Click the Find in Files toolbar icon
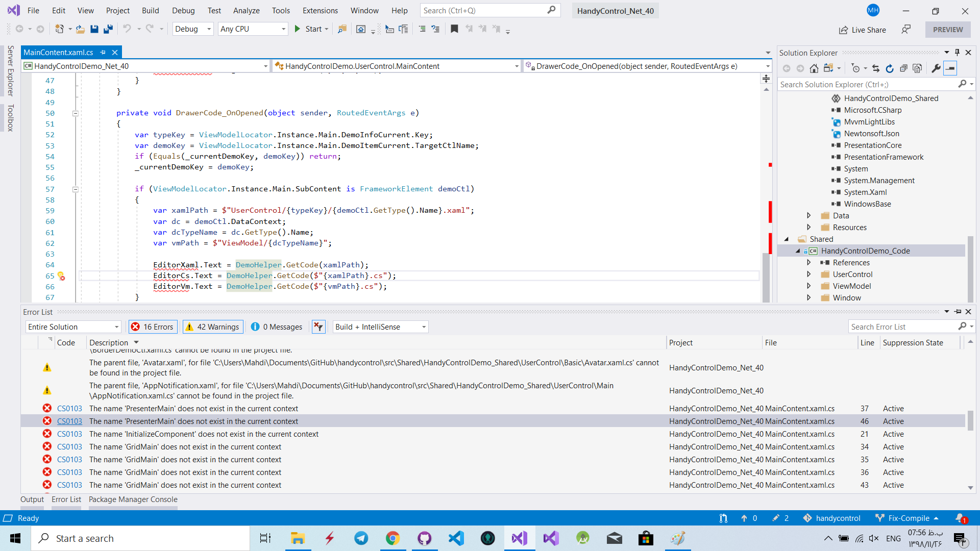This screenshot has width=980, height=551. point(342,29)
